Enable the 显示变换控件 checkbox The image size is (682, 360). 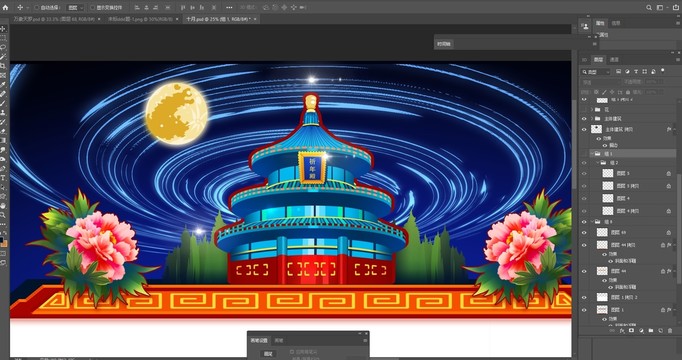(x=92, y=7)
